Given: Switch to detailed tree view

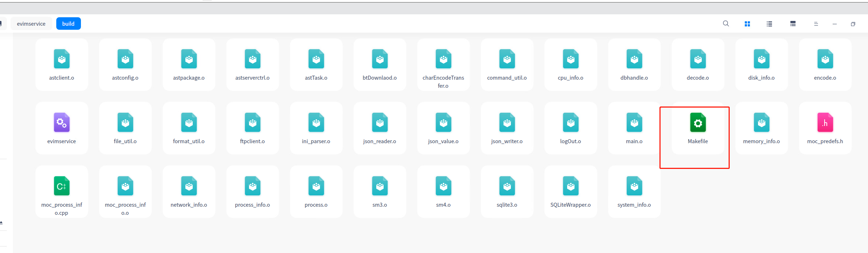Looking at the screenshot, I should (793, 24).
